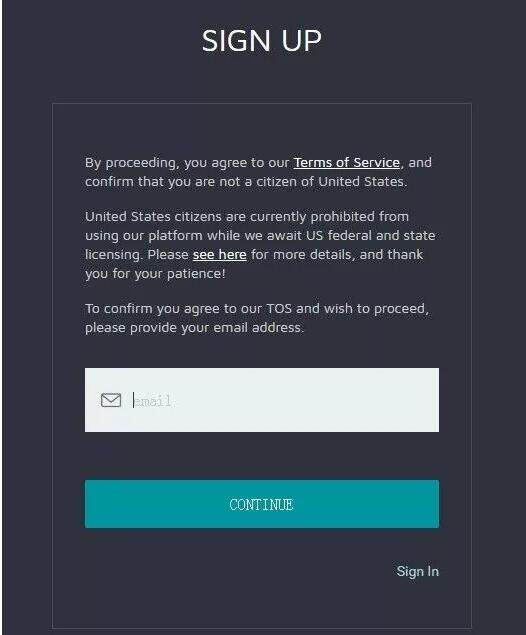The width and height of the screenshot is (526, 635).
Task: Click the SIGN UP page heading
Action: tap(262, 40)
